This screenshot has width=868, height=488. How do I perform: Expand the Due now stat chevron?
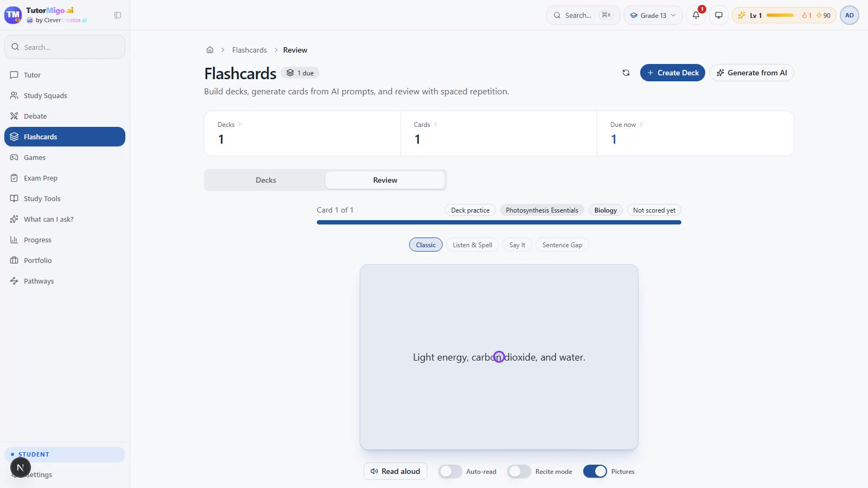[641, 125]
